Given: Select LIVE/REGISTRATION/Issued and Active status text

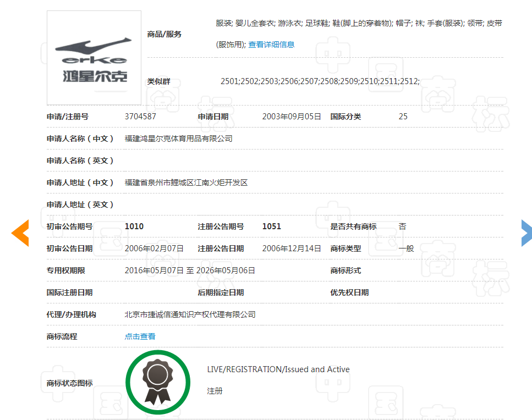Looking at the screenshot, I should point(278,369).
